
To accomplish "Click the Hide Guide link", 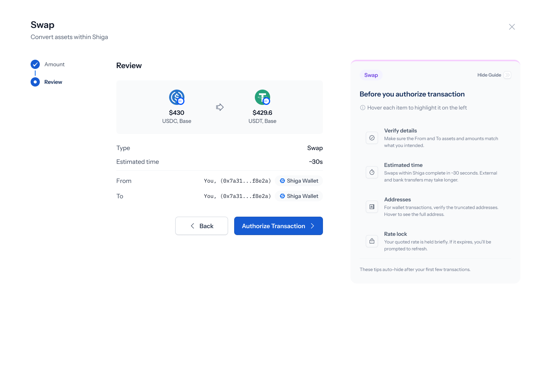I will point(489,75).
